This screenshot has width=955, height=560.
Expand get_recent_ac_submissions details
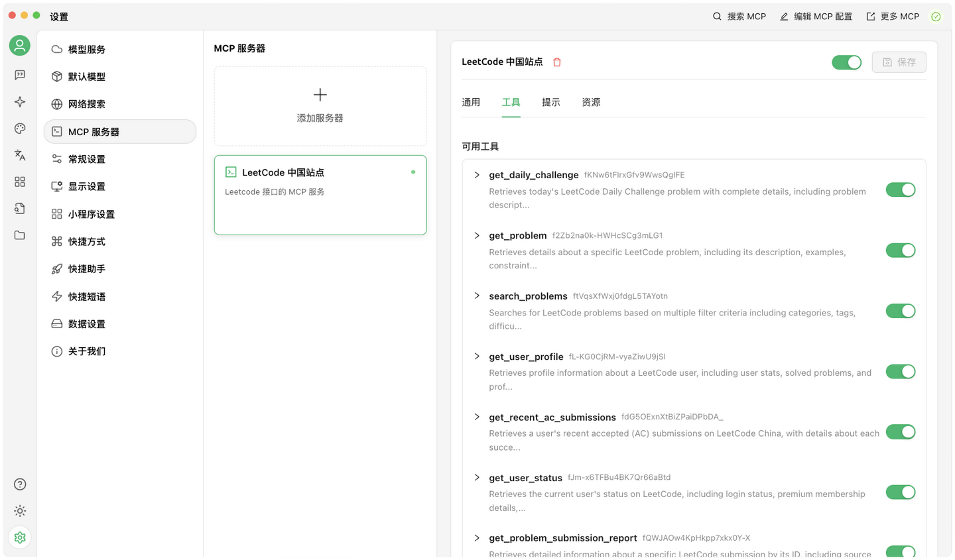click(x=477, y=417)
